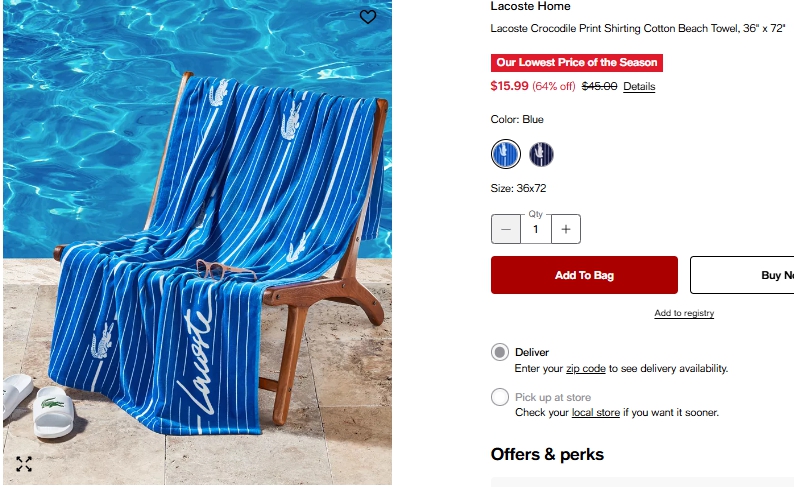Select the Navy striped color swatch

[541, 154]
